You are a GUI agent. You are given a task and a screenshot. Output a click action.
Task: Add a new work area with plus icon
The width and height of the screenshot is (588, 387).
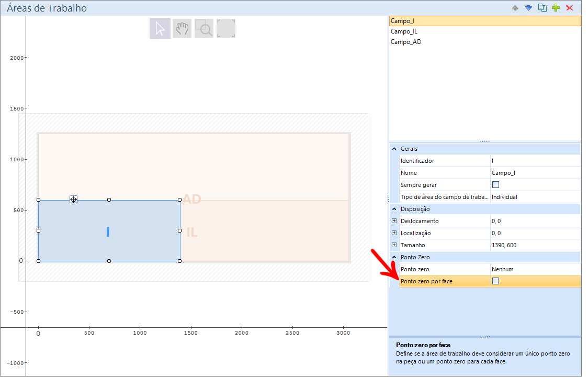point(556,8)
